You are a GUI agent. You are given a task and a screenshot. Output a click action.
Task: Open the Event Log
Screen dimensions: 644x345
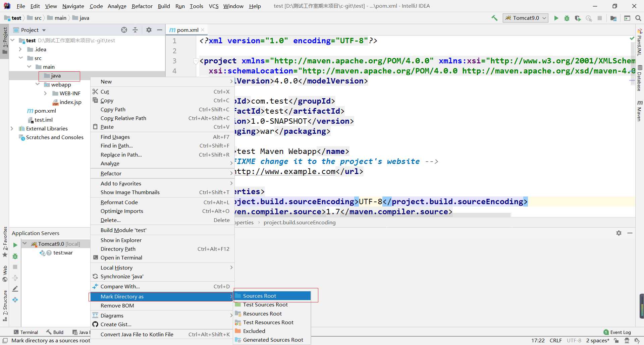[x=617, y=332]
